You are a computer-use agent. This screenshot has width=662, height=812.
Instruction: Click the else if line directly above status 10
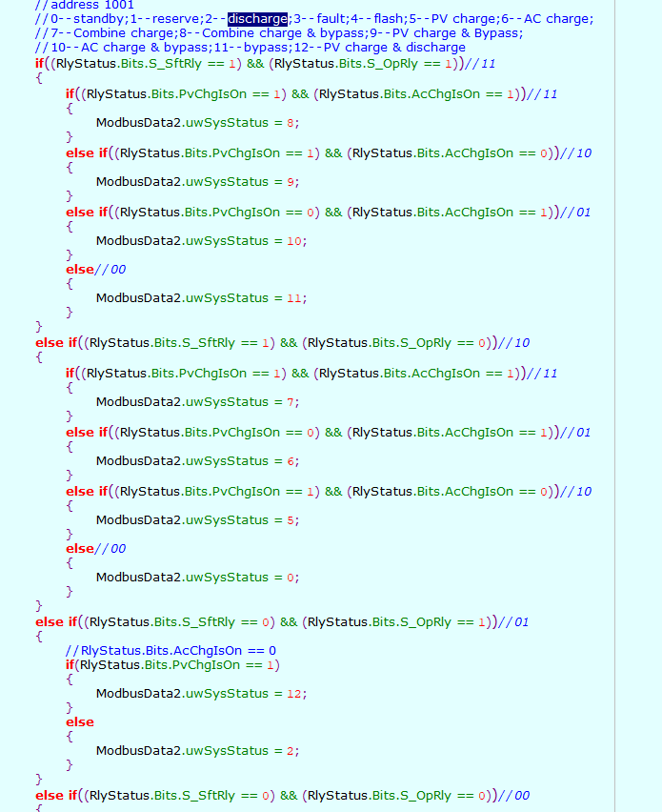pyautogui.click(x=329, y=213)
